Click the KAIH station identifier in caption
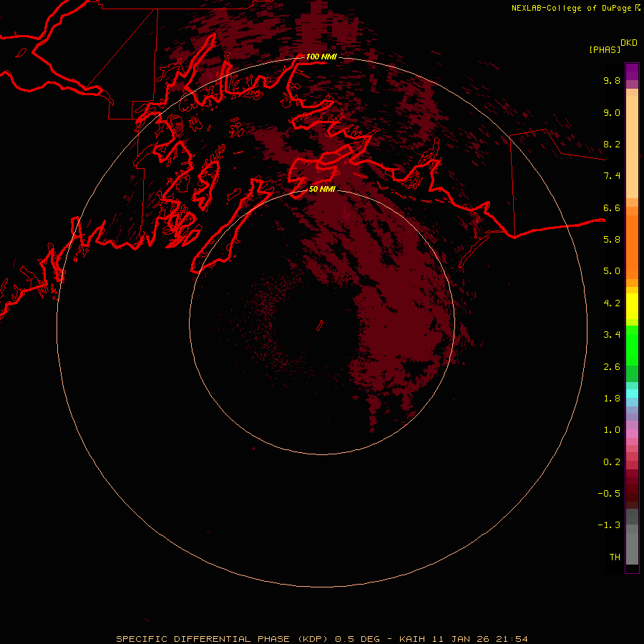Viewport: 644px width, 644px height. tap(412, 639)
